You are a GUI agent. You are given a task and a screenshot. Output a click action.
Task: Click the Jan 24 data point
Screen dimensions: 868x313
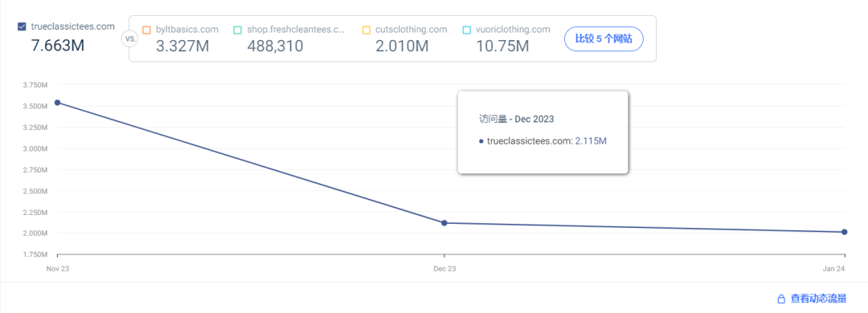[844, 232]
